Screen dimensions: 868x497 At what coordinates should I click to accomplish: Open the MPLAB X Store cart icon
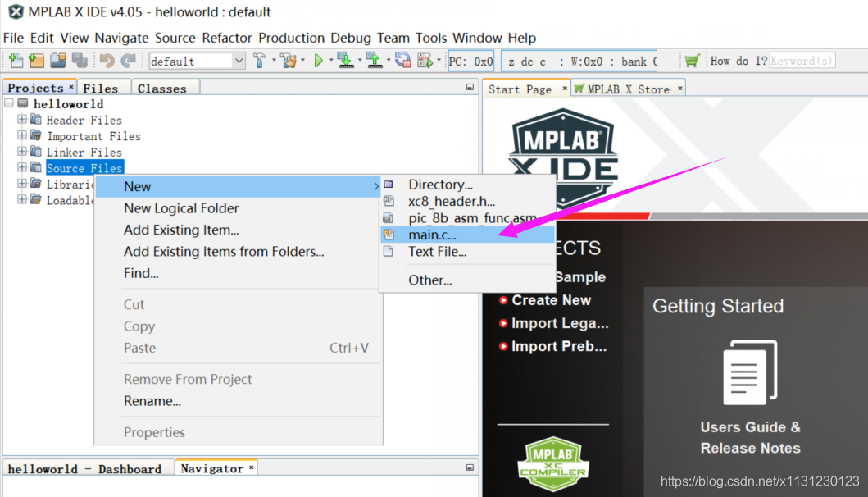tap(692, 61)
